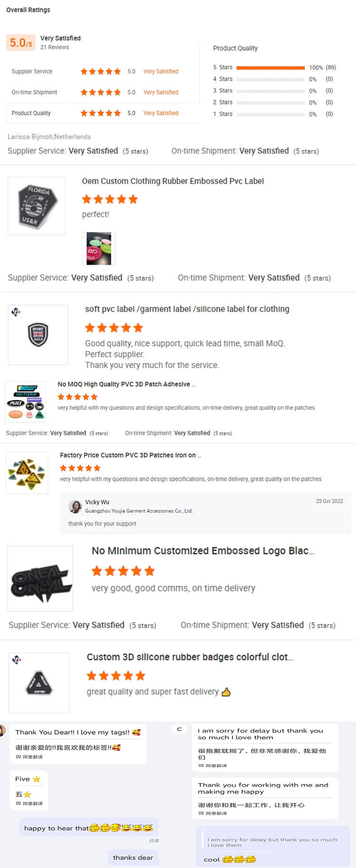This screenshot has height=868, width=356.
Task: Click the thumbs-up emoji after "super fast delivery"
Action: (x=226, y=692)
